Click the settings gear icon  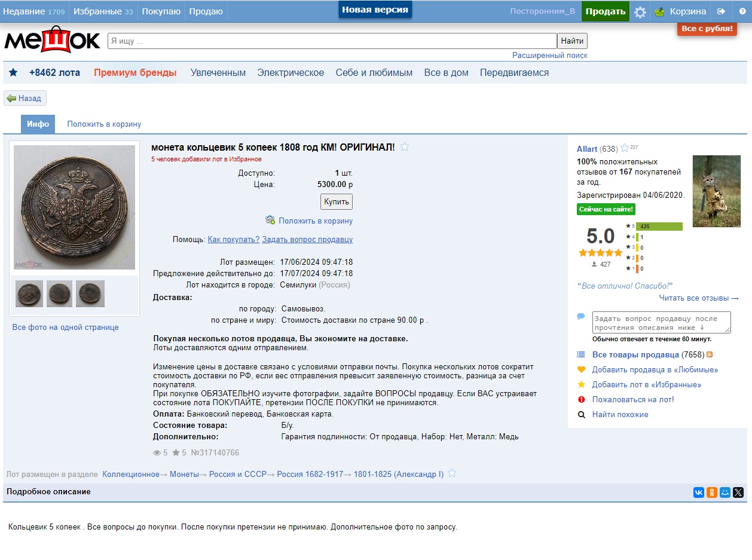pos(640,12)
